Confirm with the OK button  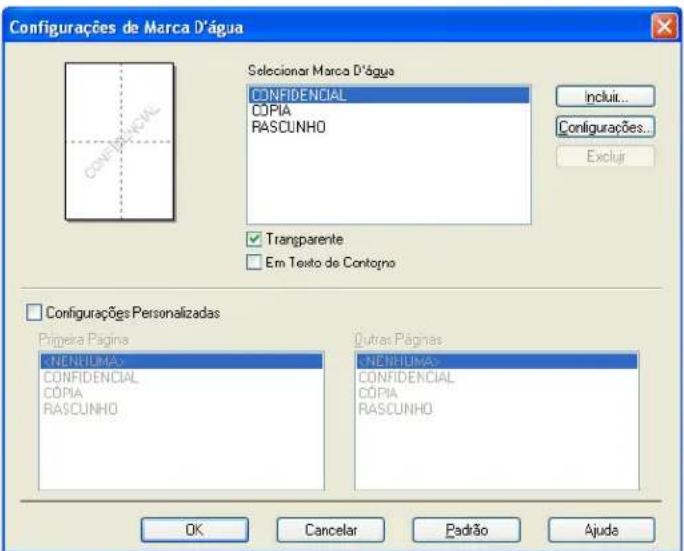click(195, 530)
